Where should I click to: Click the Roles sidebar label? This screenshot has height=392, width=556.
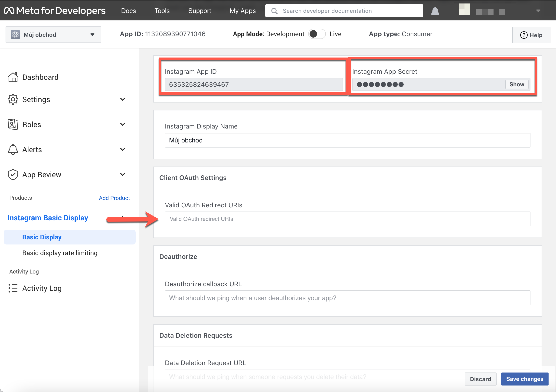[x=32, y=124]
